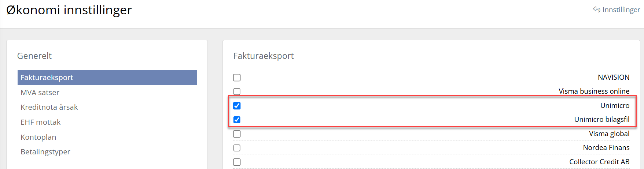Image resolution: width=644 pixels, height=169 pixels.
Task: Uncheck the Unimicro export checkbox
Action: [x=237, y=106]
